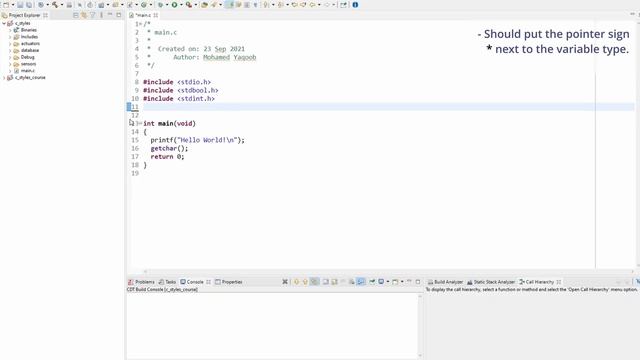Click the Pin Console icon
This screenshot has height=360, width=640.
tap(372, 282)
